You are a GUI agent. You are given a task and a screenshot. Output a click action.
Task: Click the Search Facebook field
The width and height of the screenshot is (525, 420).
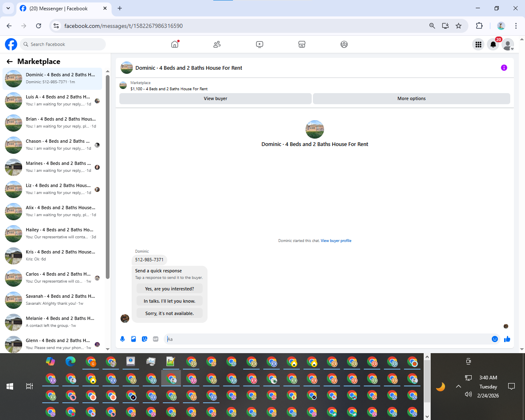click(62, 44)
